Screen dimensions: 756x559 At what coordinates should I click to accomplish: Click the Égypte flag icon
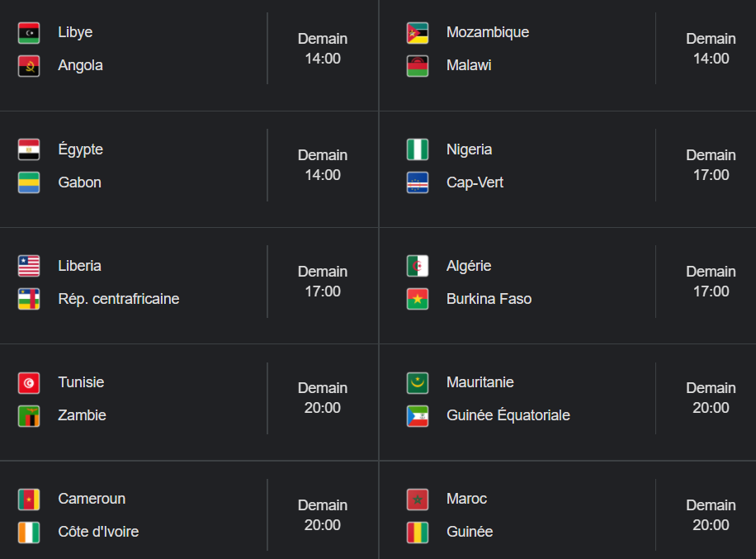click(x=29, y=149)
